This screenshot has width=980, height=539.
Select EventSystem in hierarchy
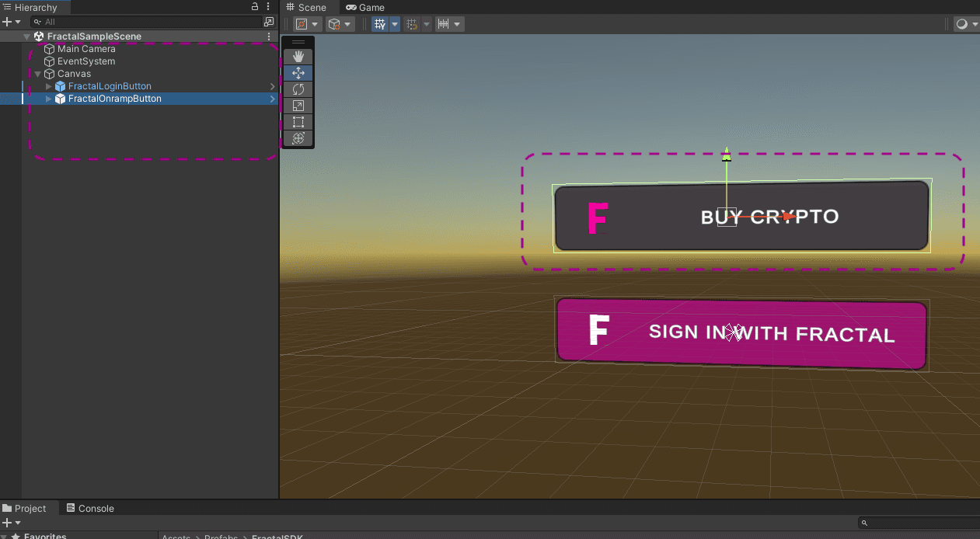[x=86, y=61]
